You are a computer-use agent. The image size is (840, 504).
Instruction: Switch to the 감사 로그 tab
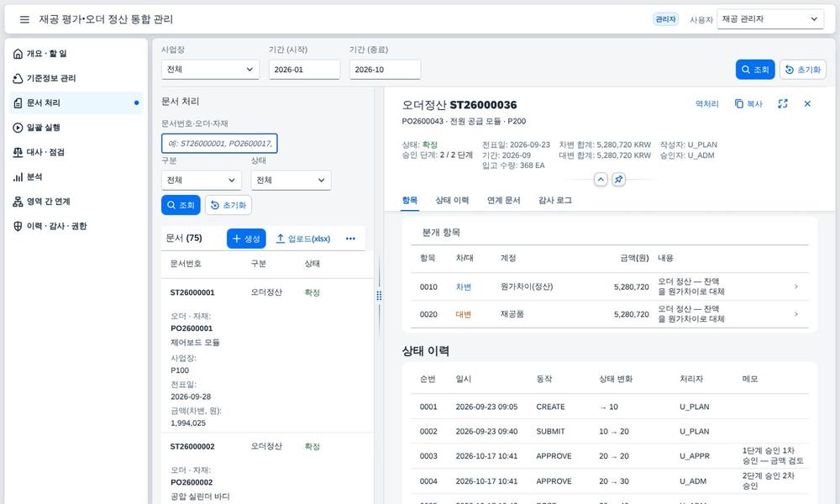(554, 200)
